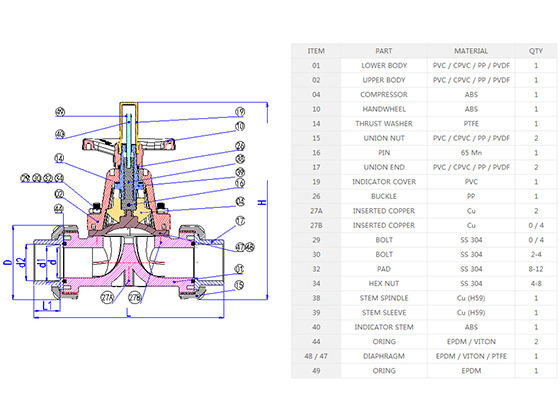Click callout balloon 16 on the drawing
This screenshot has height=420, width=560.
click(x=240, y=183)
